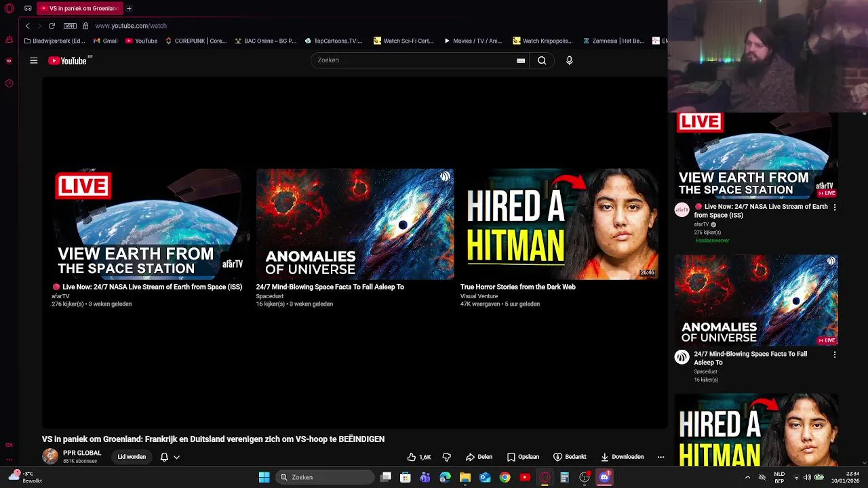Open menu for sidebar NASA Live Stream video
868x488 pixels.
pyautogui.click(x=835, y=207)
